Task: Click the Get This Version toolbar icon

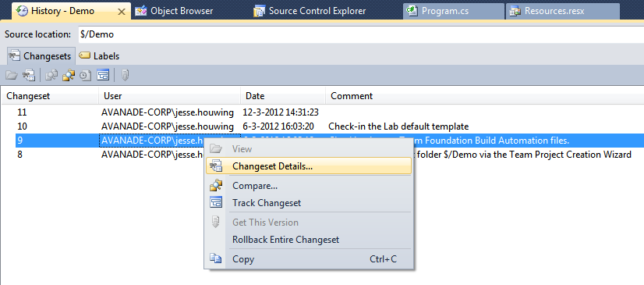Action: 126,75
